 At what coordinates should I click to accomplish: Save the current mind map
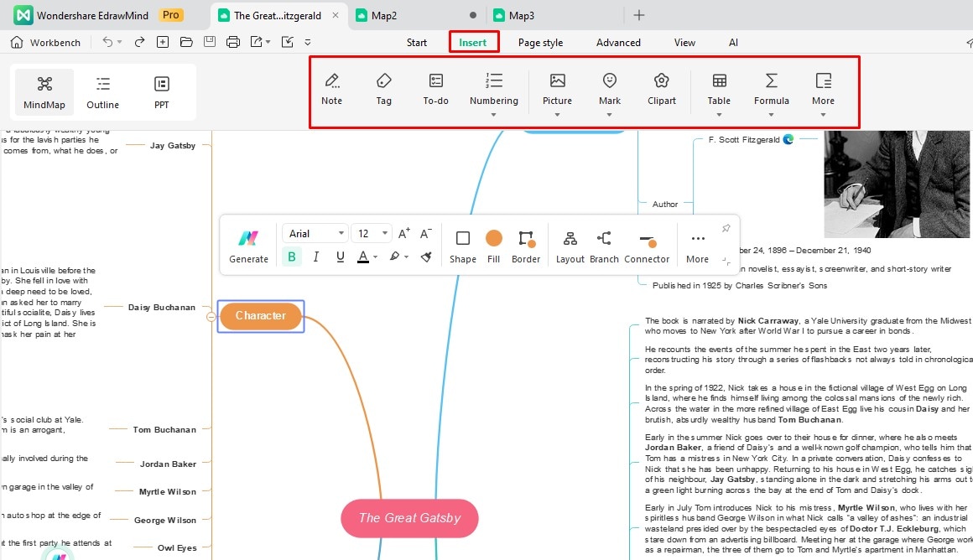210,42
